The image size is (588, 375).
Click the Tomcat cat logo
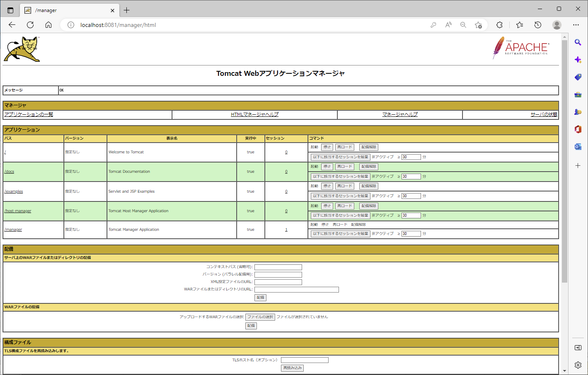(x=22, y=49)
